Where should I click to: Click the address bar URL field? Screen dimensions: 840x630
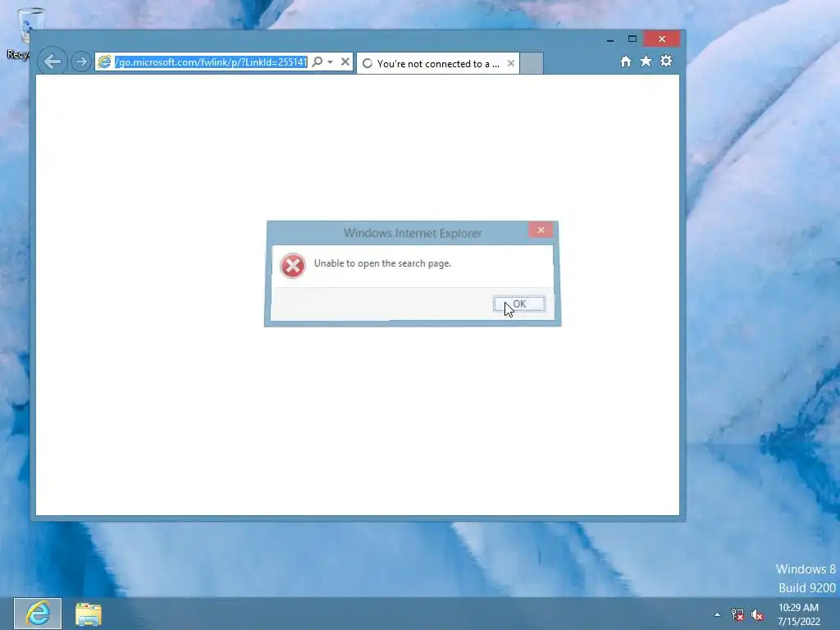(211, 62)
